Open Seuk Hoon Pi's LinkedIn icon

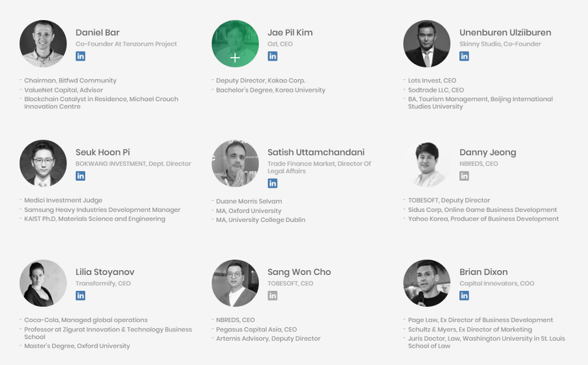[x=80, y=176]
